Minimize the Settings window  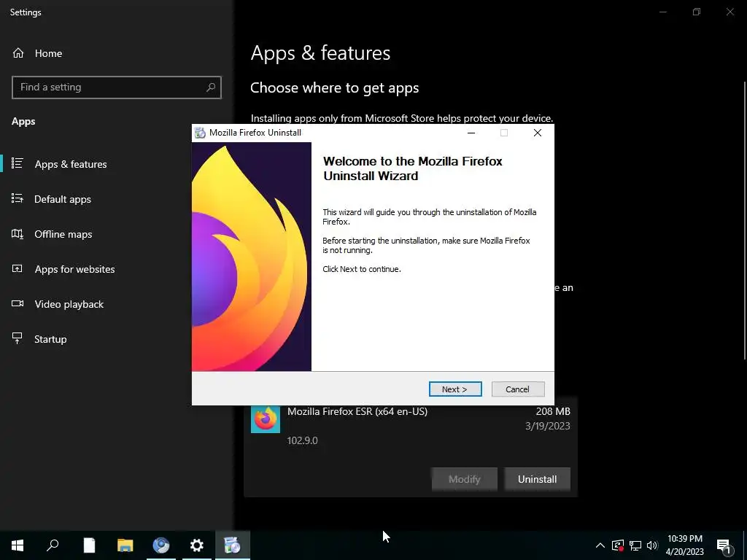coord(662,12)
